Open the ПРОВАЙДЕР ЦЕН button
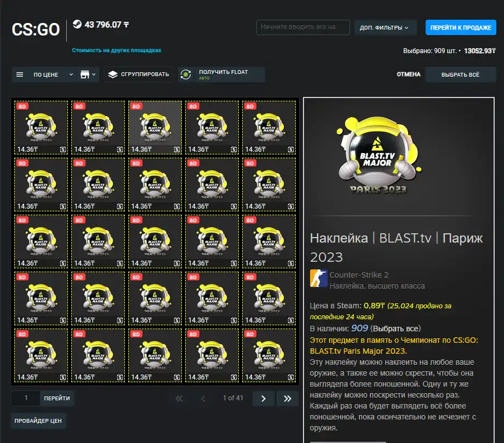Image resolution: width=504 pixels, height=443 pixels. click(x=38, y=421)
